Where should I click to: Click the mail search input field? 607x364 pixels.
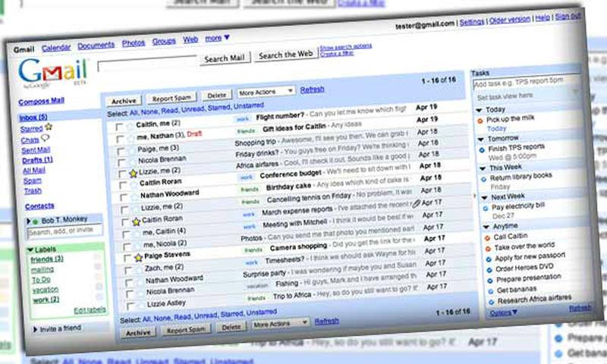[x=148, y=64]
